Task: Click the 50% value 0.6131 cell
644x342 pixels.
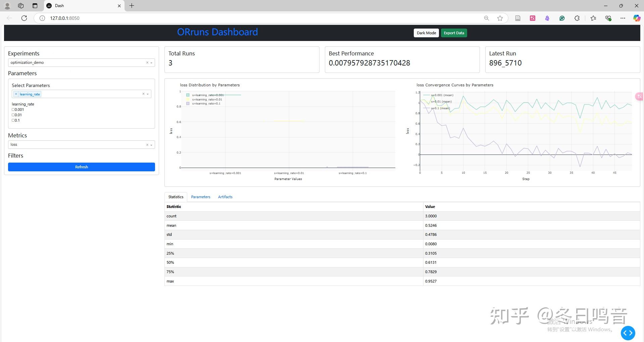Action: (x=532, y=262)
